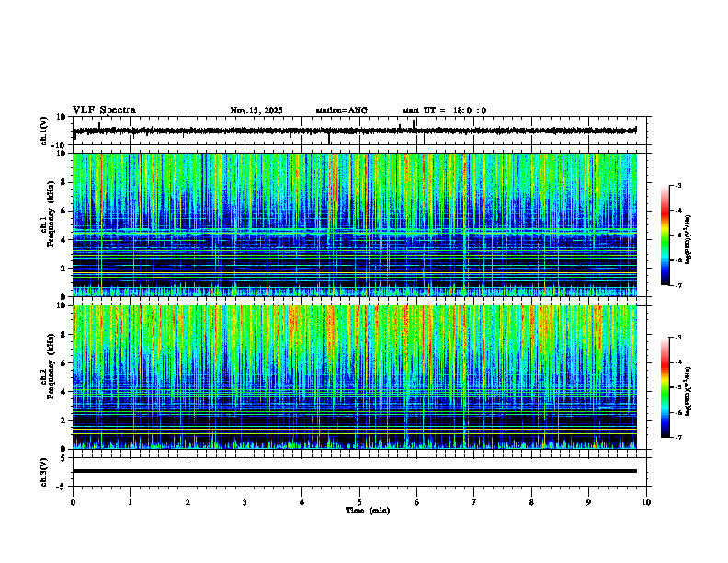This screenshot has width=728, height=563.
Task: Click the ch.1 spectrogram color scale bar
Action: pyautogui.click(x=665, y=236)
